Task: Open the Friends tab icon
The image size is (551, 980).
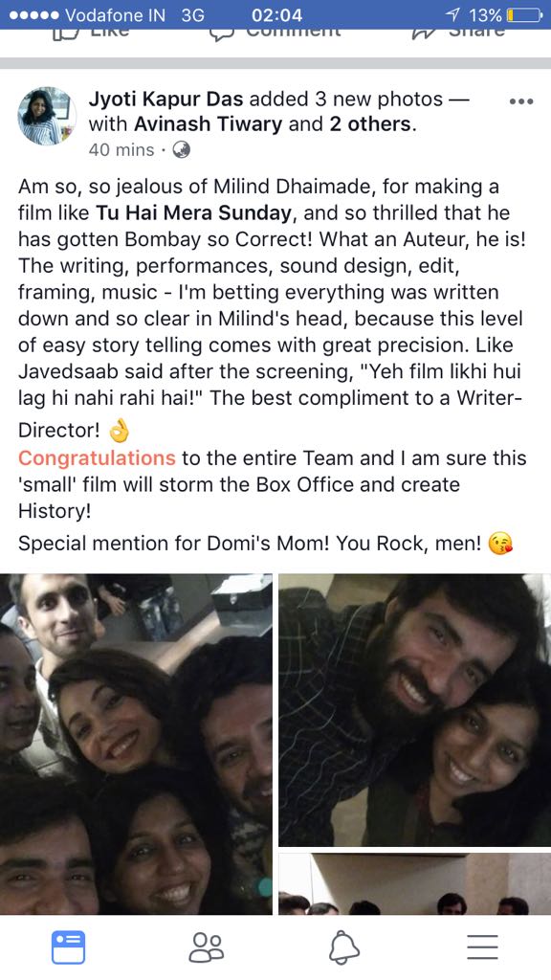Action: 207,947
